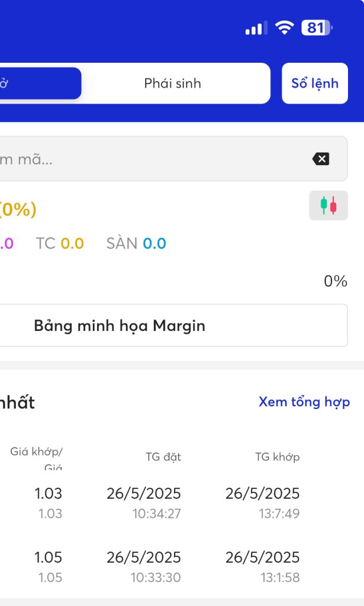Viewport: 364px width, 606px height.
Task: Click the candlestick chart icon
Action: 328,205
